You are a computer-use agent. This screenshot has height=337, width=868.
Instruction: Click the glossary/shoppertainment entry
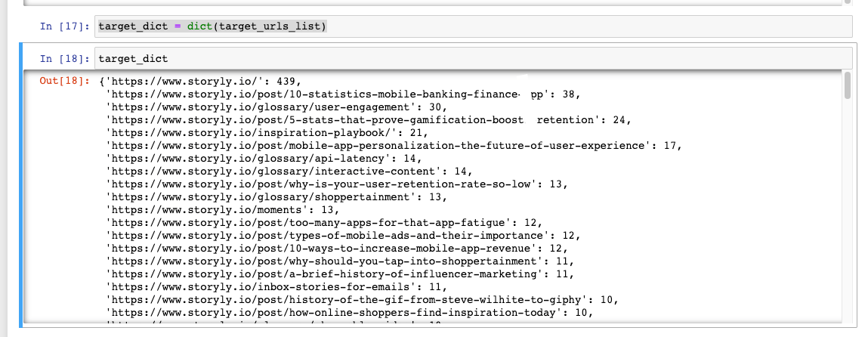click(x=276, y=197)
